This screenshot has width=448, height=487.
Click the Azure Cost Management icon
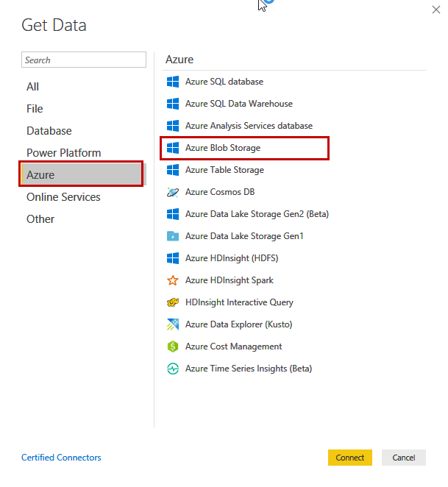173,346
